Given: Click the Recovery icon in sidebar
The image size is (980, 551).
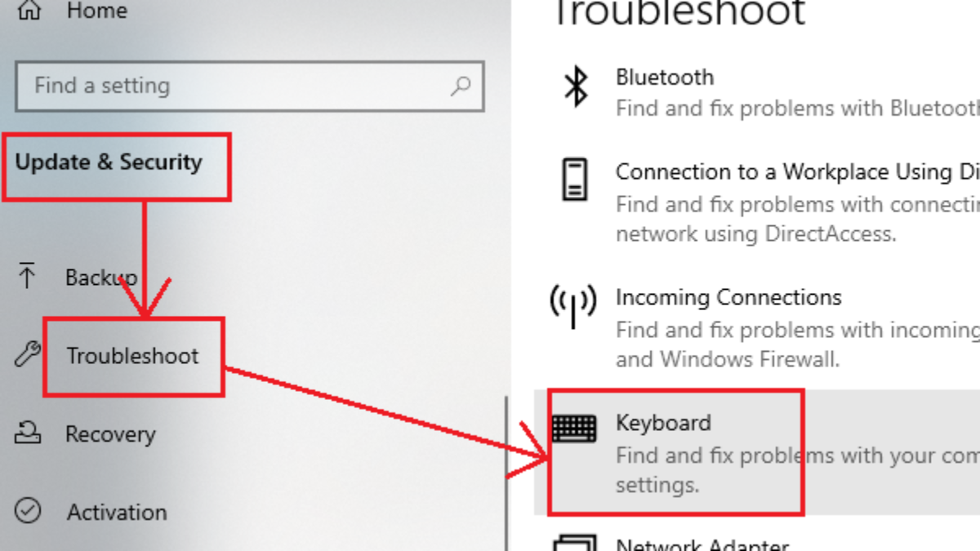Looking at the screenshot, I should [x=28, y=433].
